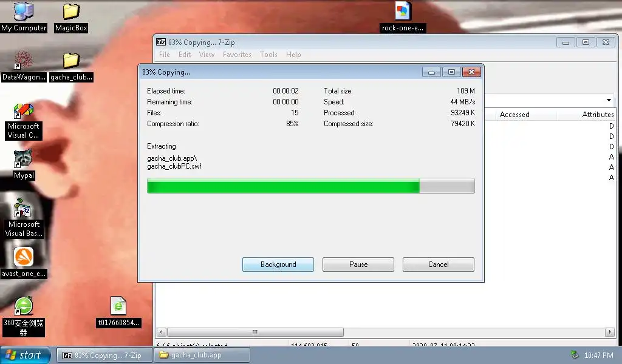This screenshot has height=364, width=622.
Task: Close the 83% Copying dialog
Action: (471, 72)
